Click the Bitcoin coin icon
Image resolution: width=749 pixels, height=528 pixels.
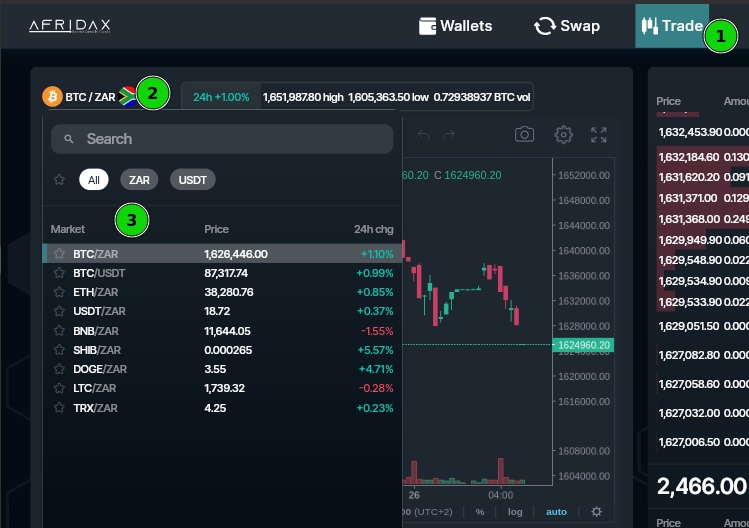coord(53,97)
